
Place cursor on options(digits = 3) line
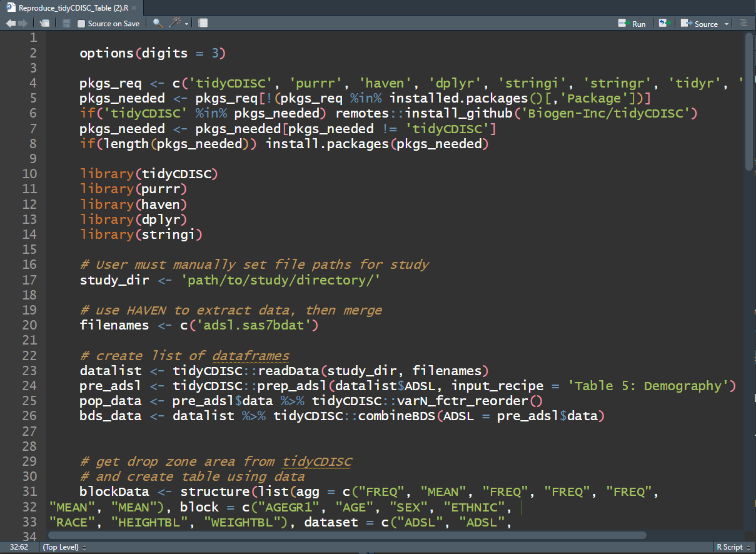tap(152, 53)
